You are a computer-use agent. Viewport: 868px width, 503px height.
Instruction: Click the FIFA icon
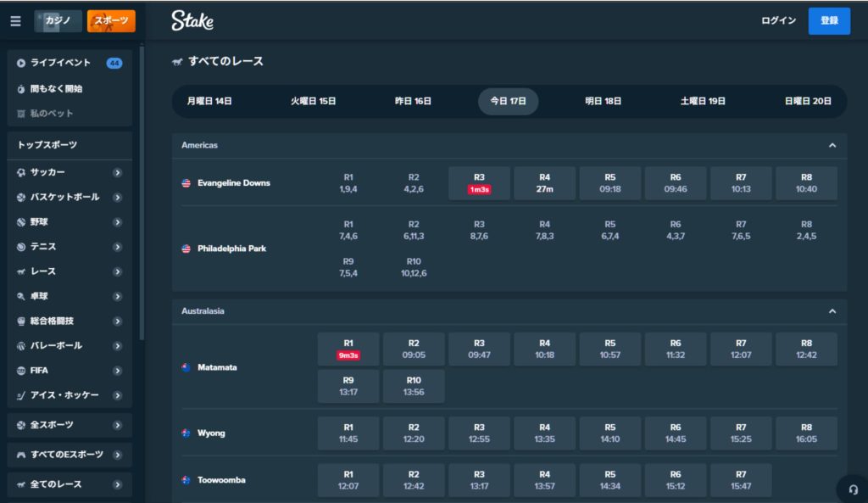coord(21,371)
